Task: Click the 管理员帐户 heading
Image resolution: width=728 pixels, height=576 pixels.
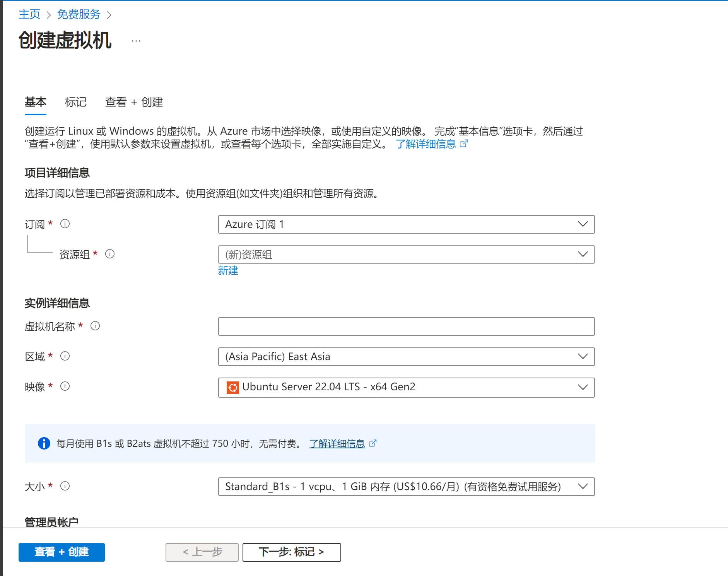Action: point(51,521)
